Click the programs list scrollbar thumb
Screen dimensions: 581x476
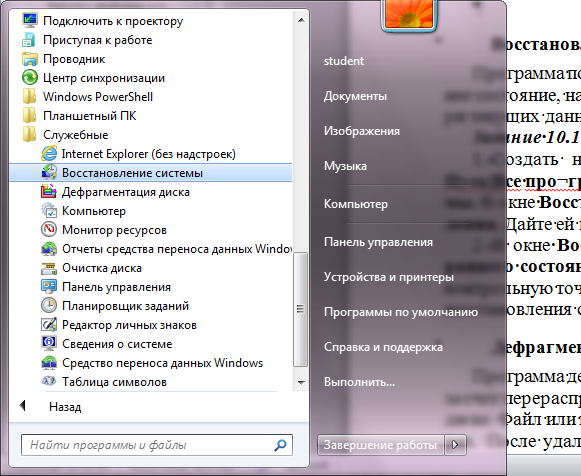pyautogui.click(x=301, y=309)
